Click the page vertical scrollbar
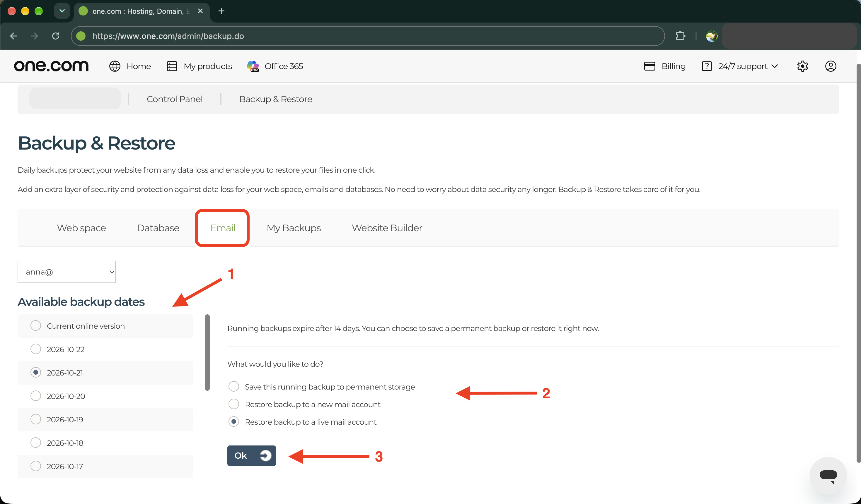This screenshot has height=504, width=861. 858,263
